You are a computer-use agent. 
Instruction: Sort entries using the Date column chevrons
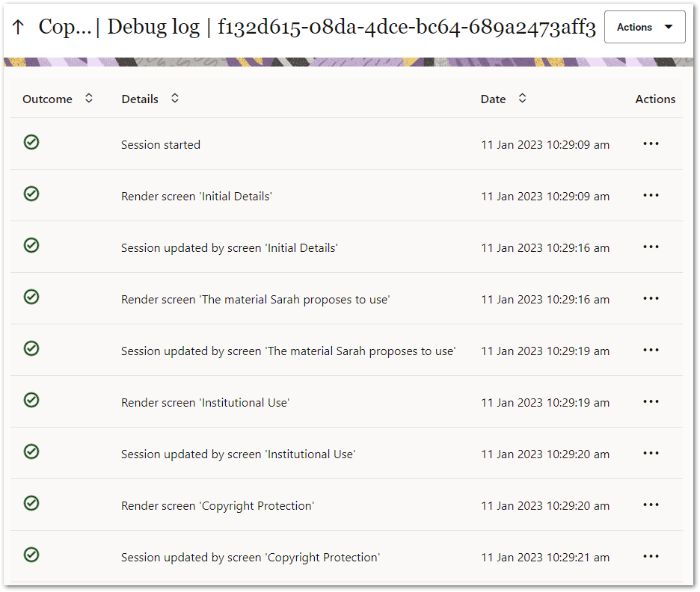pos(522,98)
